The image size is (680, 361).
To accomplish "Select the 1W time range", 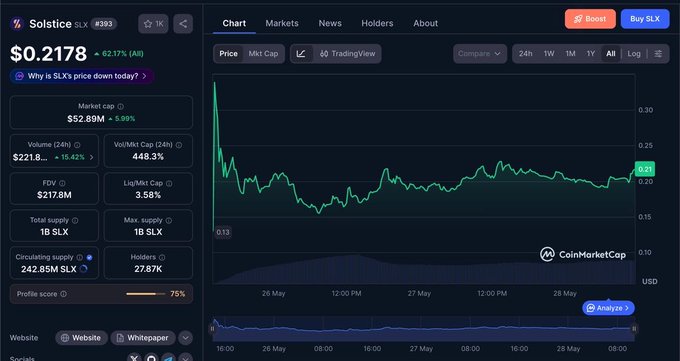I will coord(549,54).
